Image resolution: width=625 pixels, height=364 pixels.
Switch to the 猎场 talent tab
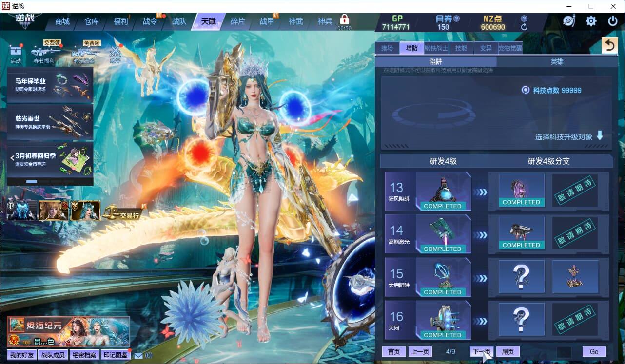(387, 48)
